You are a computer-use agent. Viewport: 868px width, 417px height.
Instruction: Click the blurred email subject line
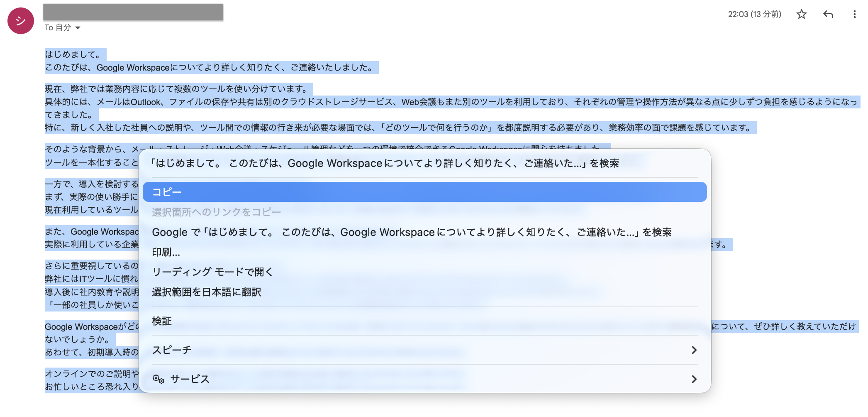point(133,12)
